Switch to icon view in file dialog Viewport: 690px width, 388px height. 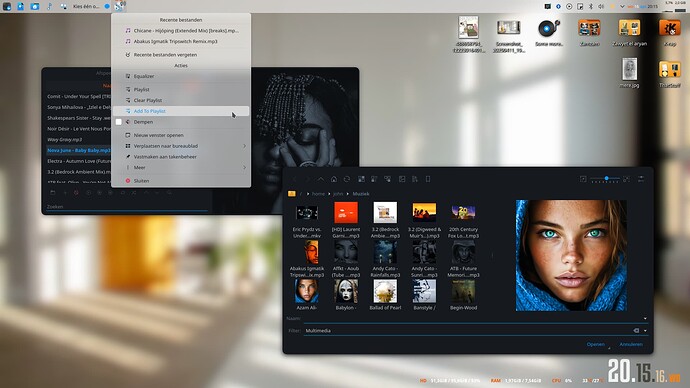[x=361, y=179]
